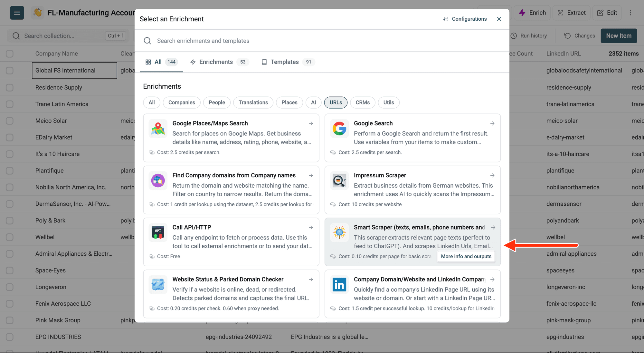Filter enrichments by CRMs chip

click(363, 103)
